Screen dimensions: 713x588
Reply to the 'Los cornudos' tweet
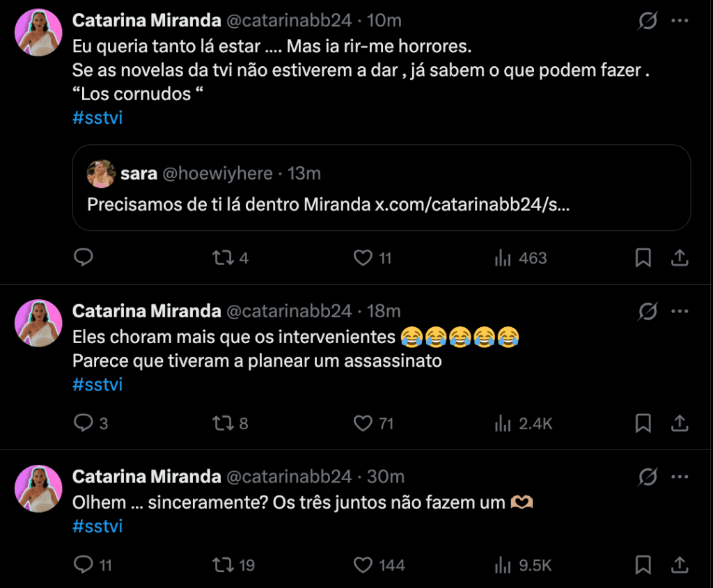pyautogui.click(x=84, y=258)
